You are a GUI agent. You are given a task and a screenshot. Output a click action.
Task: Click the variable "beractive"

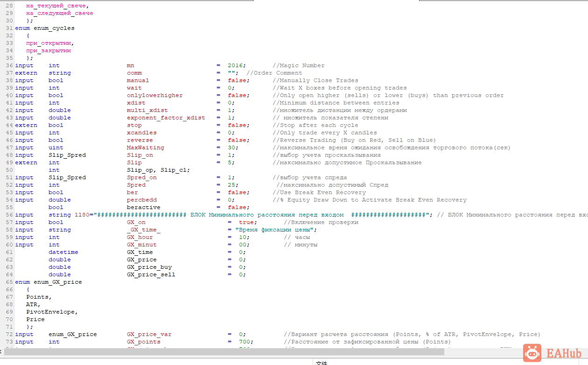144,207
